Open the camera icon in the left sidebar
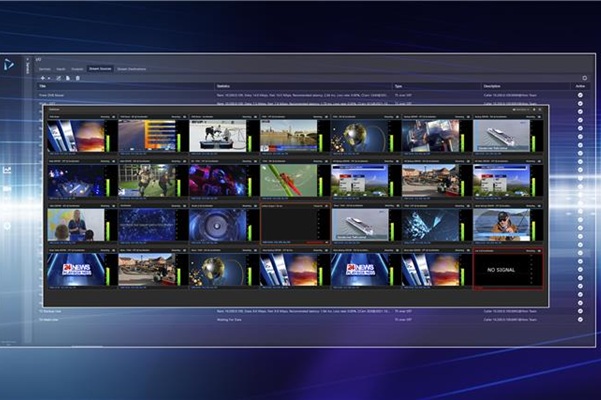 pos(7,189)
